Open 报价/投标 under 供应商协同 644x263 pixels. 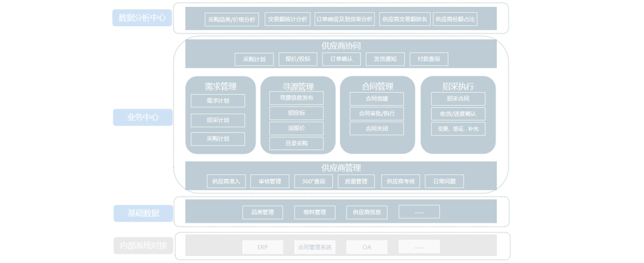pos(298,59)
